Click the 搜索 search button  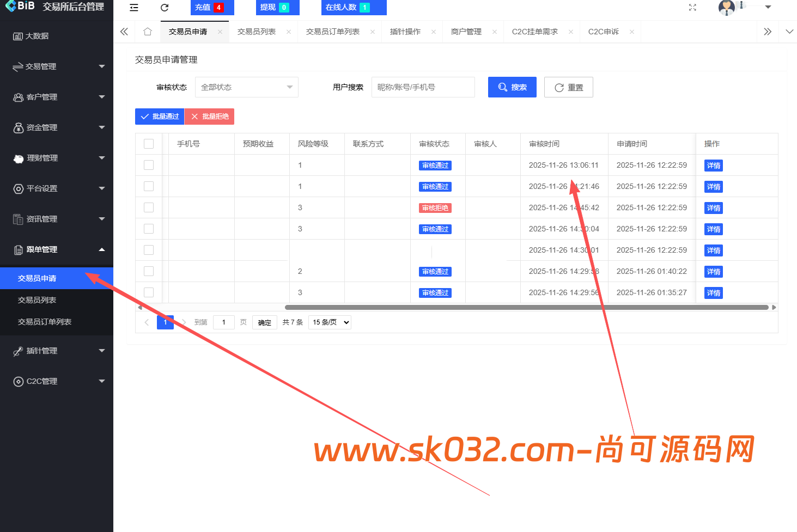[x=512, y=87]
